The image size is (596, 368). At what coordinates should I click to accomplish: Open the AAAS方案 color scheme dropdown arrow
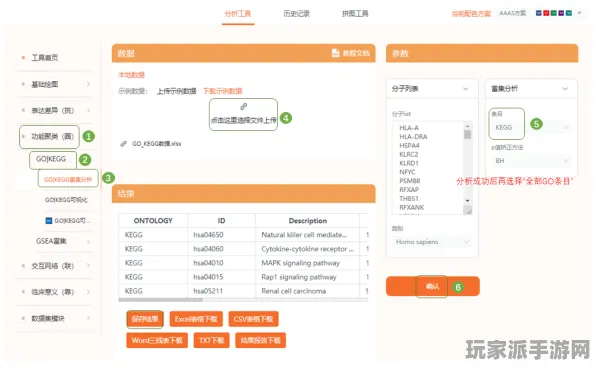pyautogui.click(x=579, y=13)
